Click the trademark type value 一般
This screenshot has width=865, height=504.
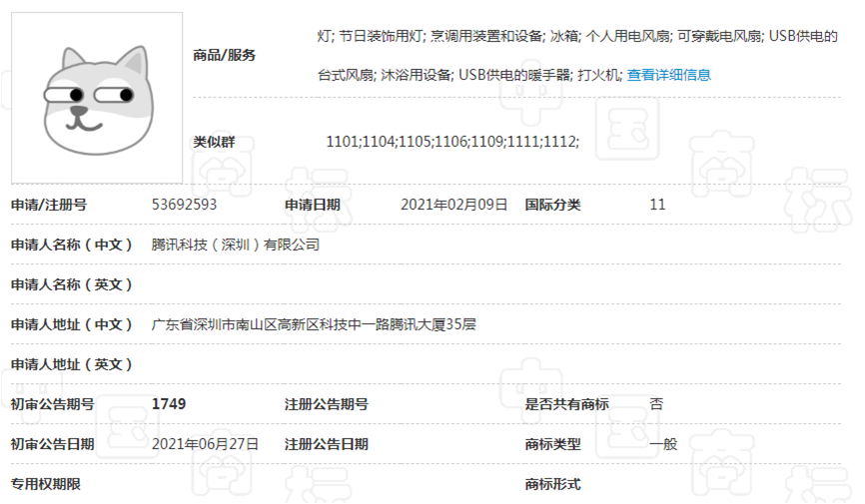tap(663, 444)
